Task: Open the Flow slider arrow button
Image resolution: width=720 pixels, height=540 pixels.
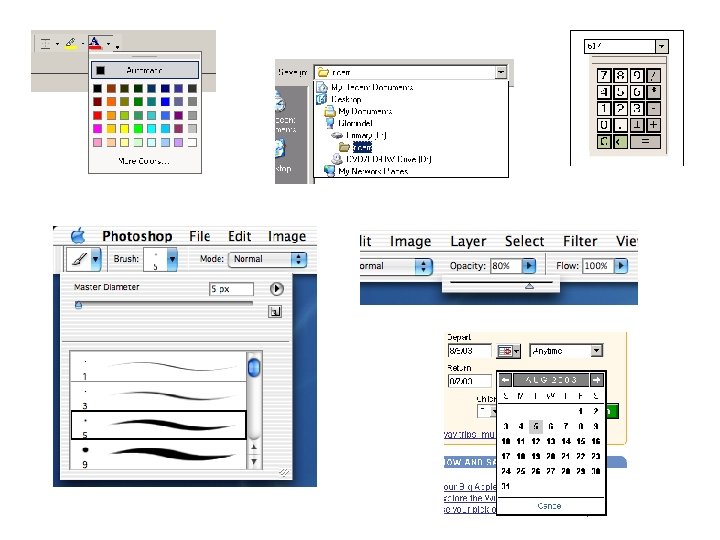Action: click(x=621, y=265)
